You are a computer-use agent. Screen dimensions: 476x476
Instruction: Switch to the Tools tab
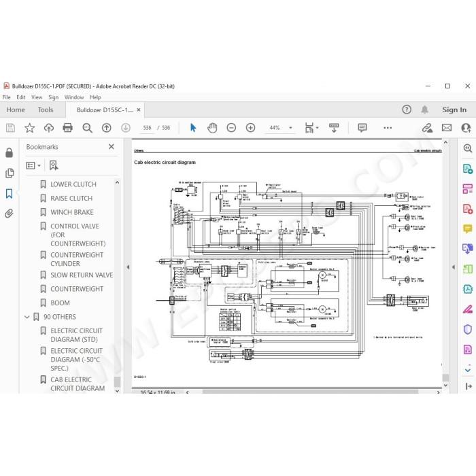click(x=46, y=110)
